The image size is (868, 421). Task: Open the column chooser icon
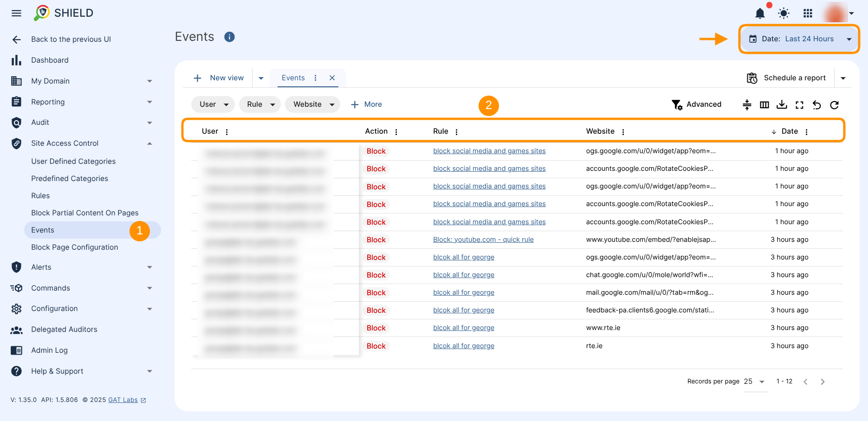(x=764, y=105)
